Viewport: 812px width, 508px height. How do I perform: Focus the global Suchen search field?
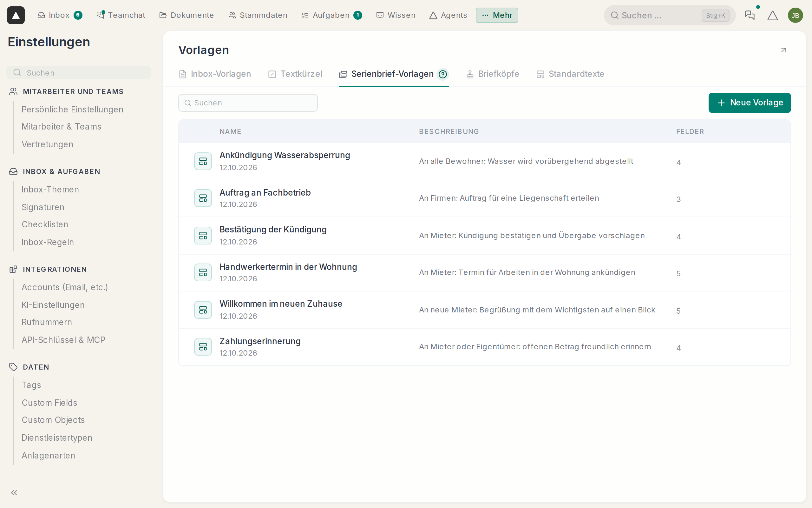point(669,16)
